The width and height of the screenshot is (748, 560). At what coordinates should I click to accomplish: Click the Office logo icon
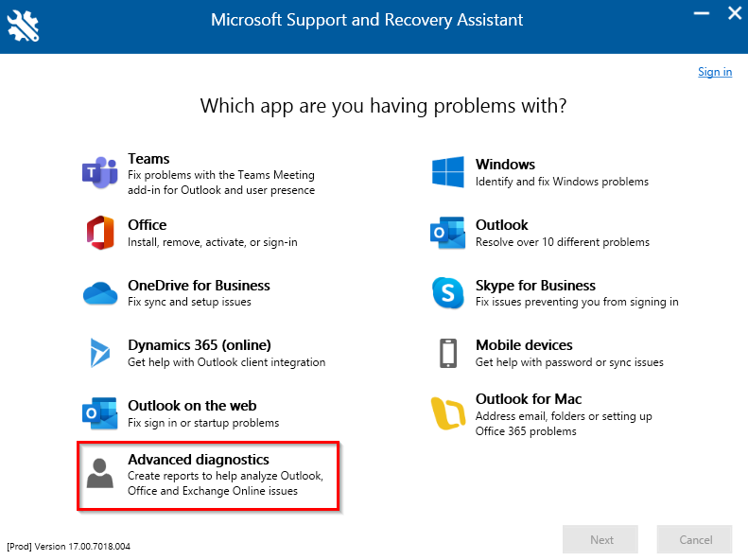(100, 233)
